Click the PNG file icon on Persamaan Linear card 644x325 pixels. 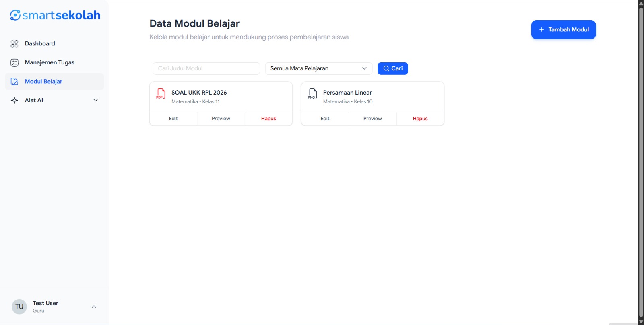(312, 94)
